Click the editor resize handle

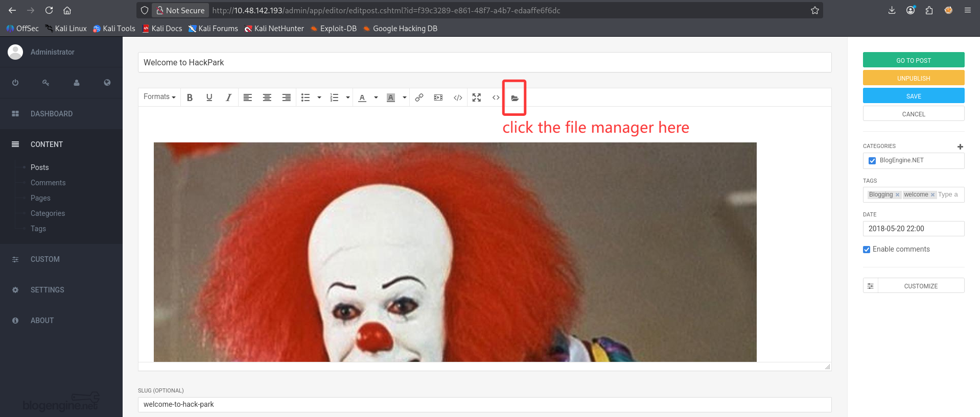pos(828,367)
